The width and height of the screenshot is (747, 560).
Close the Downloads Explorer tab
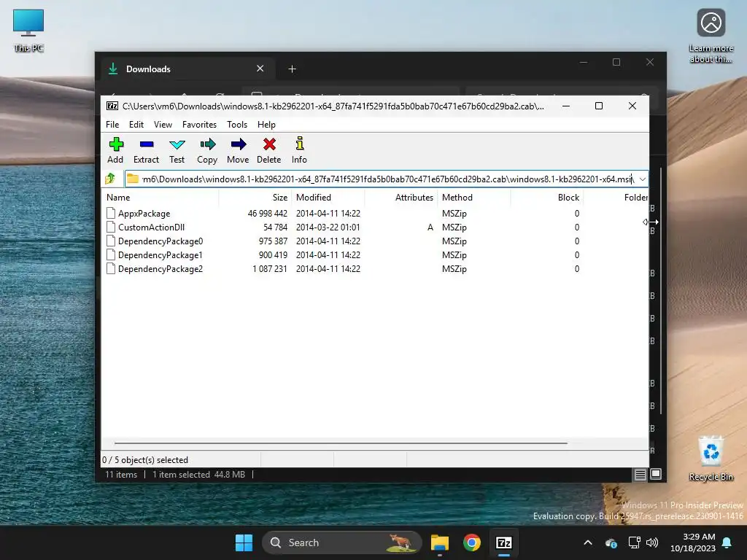[x=260, y=69]
